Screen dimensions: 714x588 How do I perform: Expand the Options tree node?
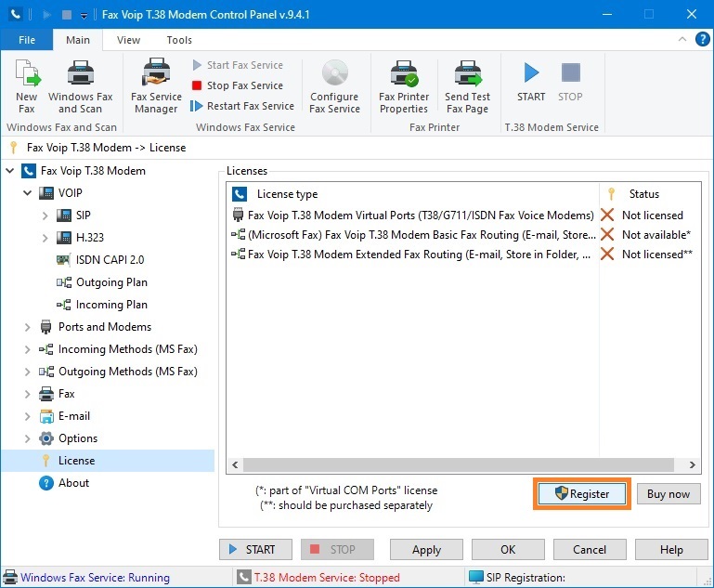[x=27, y=438]
